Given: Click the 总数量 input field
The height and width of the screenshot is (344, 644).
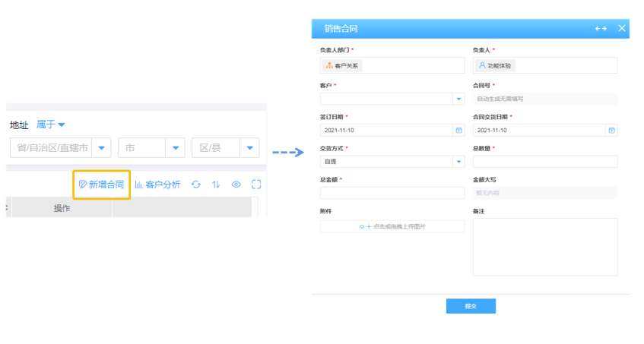Looking at the screenshot, I should (544, 161).
